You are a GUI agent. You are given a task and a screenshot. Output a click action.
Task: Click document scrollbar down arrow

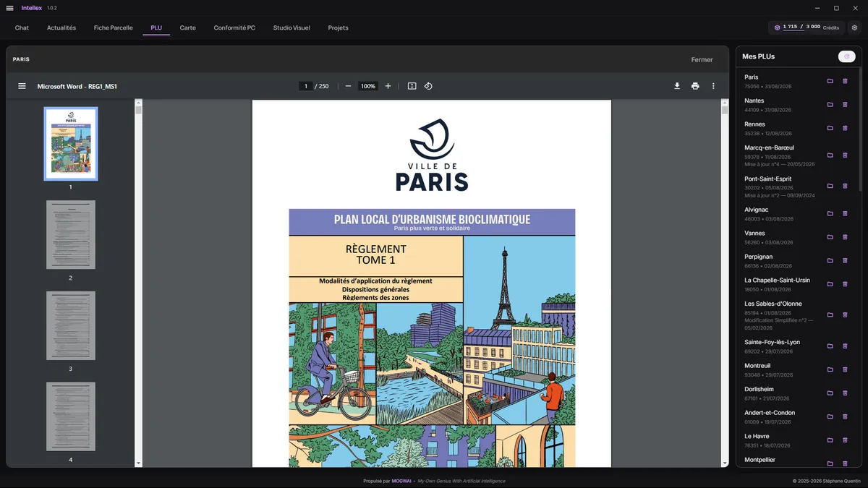coord(725,463)
